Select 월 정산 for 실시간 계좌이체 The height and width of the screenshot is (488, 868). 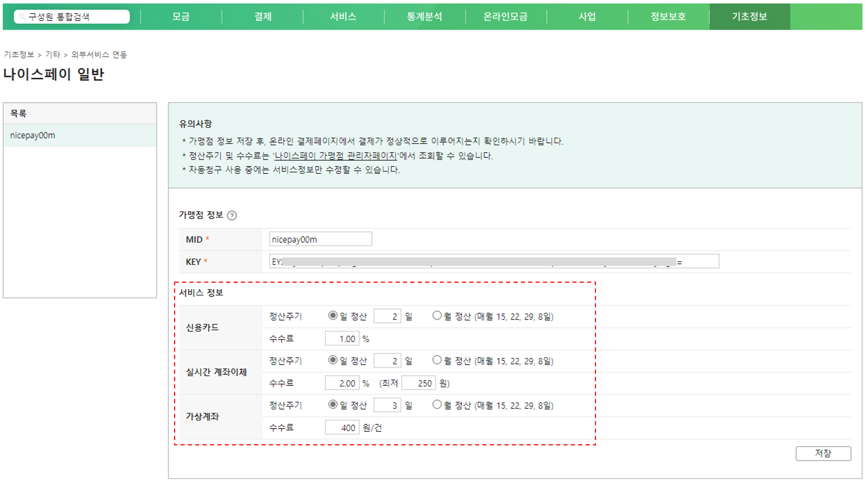437,360
